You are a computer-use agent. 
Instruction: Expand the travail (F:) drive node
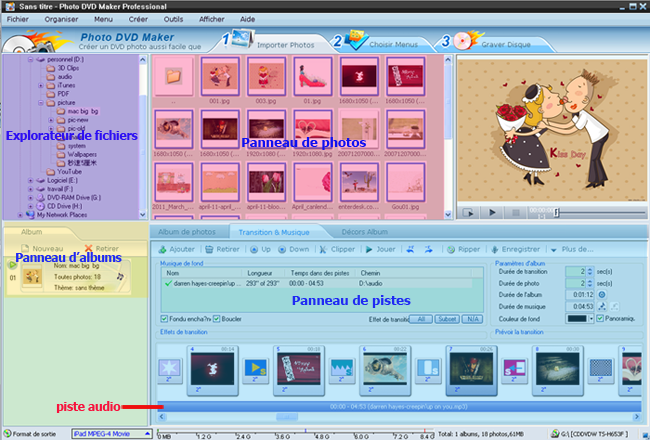click(x=30, y=189)
